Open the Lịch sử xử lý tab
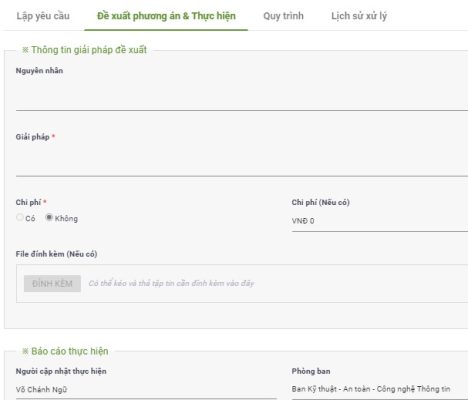Image resolution: width=468 pixels, height=400 pixels. [359, 16]
